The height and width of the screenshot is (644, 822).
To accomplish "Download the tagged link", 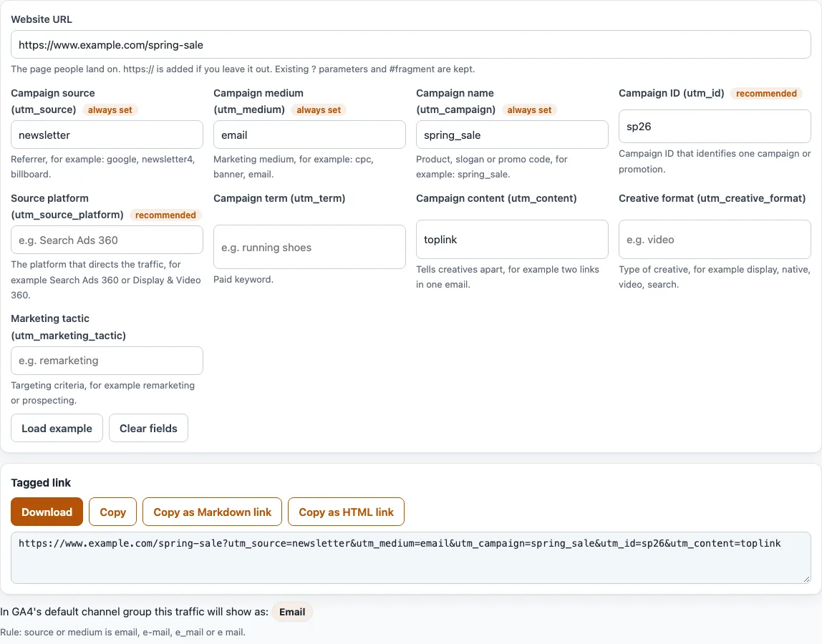I will 47,512.
